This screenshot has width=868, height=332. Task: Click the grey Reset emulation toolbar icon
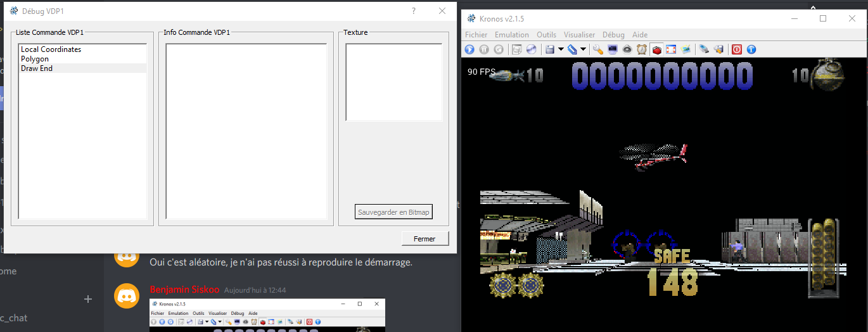[499, 49]
